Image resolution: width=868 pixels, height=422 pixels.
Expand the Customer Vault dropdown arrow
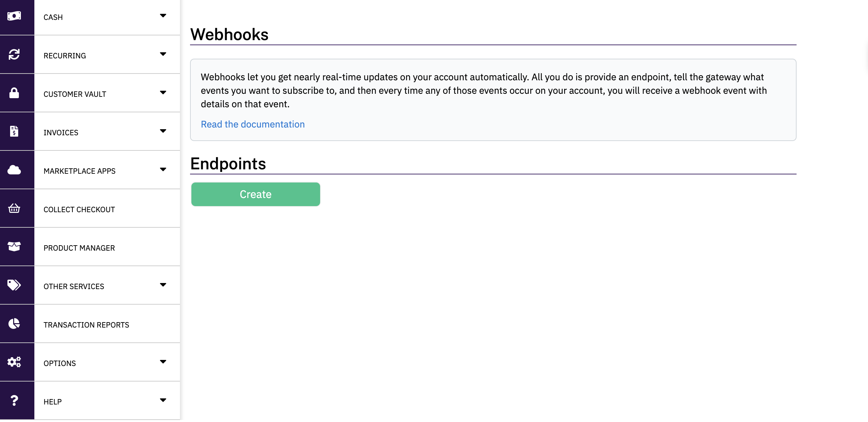[163, 93]
